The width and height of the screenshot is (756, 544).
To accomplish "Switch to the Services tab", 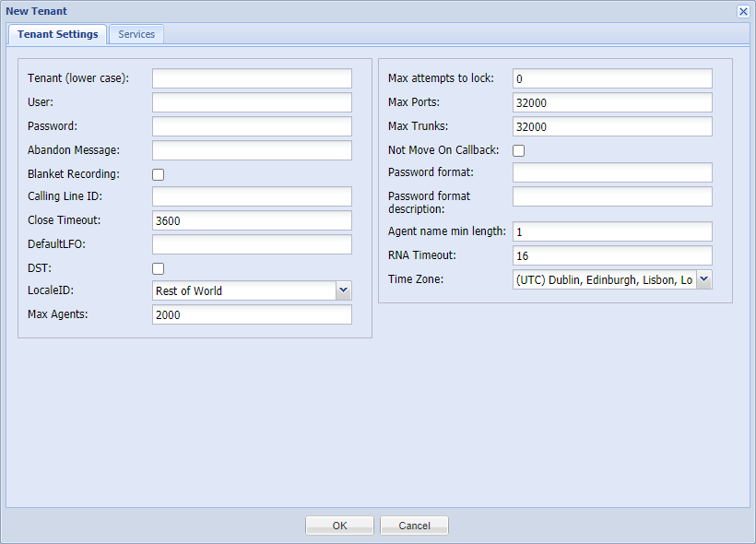I will point(136,34).
